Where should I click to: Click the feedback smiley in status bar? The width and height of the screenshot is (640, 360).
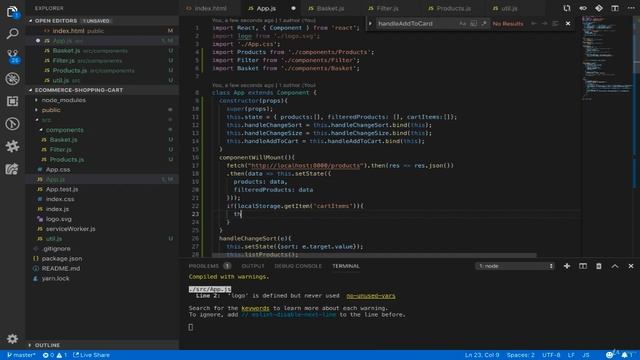609,355
